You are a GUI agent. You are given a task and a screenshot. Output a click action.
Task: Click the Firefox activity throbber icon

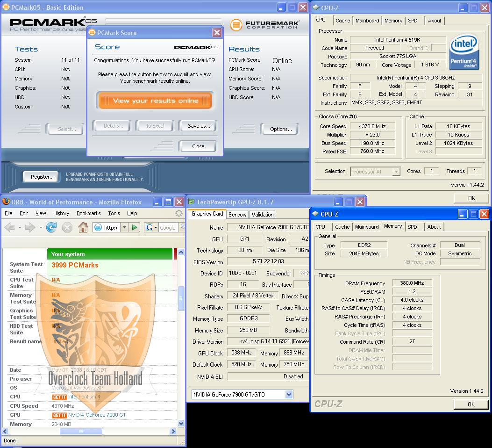point(179,214)
